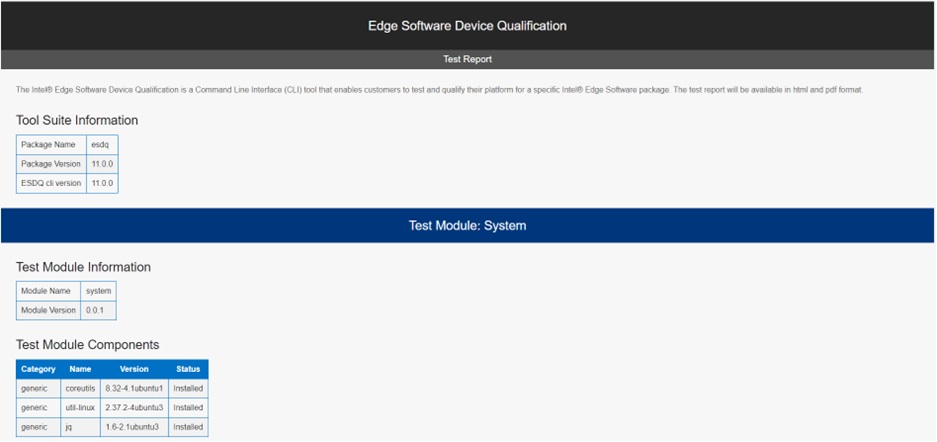The image size is (937, 442).
Task: Click the Test Module Information heading
Action: click(83, 267)
